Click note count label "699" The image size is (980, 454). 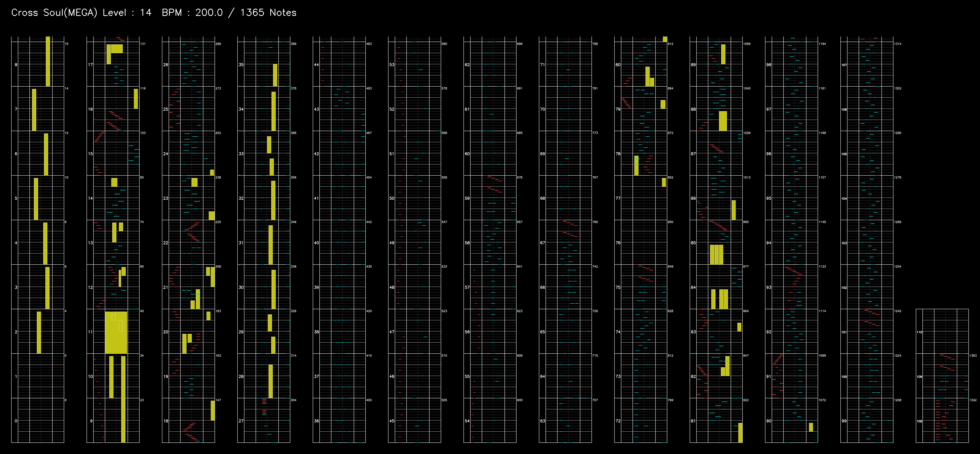[x=519, y=44]
